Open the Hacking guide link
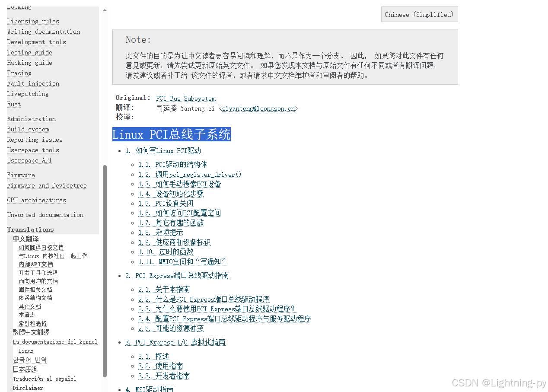 29,63
